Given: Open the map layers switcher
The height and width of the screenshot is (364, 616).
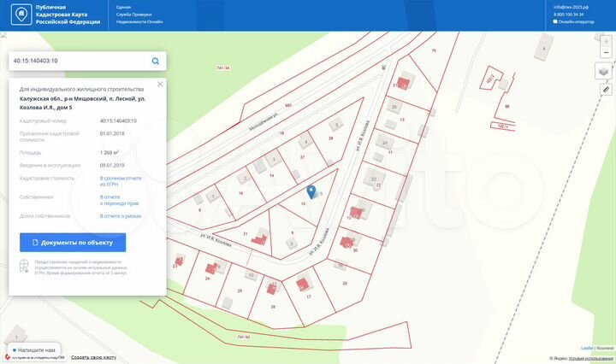Looking at the screenshot, I should point(605,72).
